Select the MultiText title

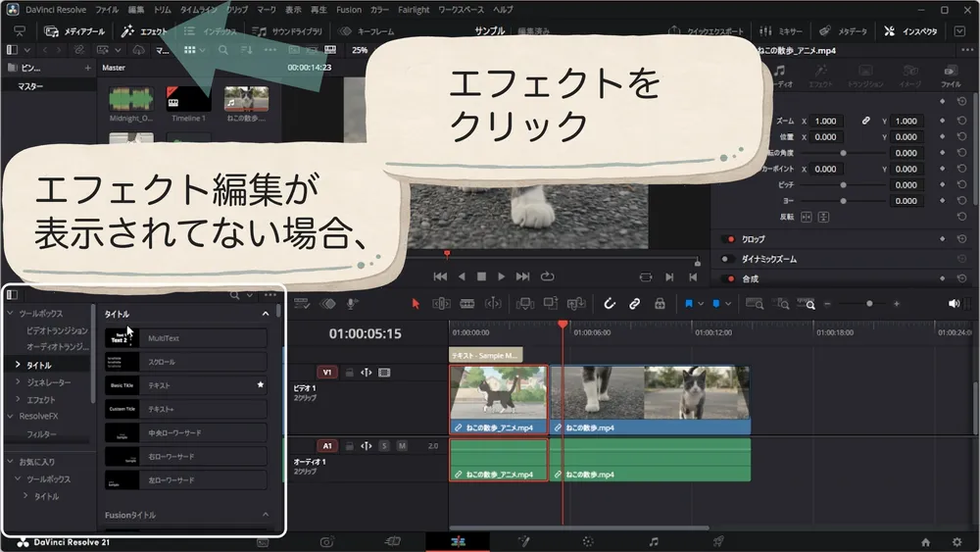click(x=185, y=338)
